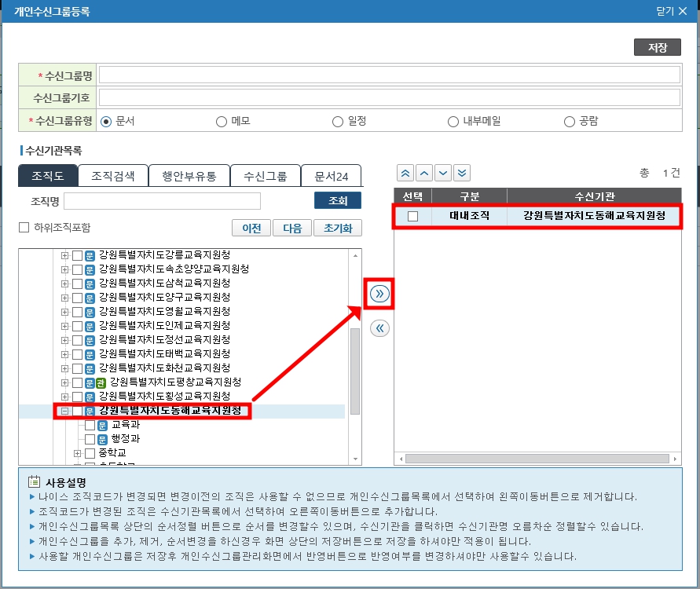Select 강원특별자치도평창교육지원청 in the tree
Image resolution: width=700 pixels, height=589 pixels.
point(176,383)
